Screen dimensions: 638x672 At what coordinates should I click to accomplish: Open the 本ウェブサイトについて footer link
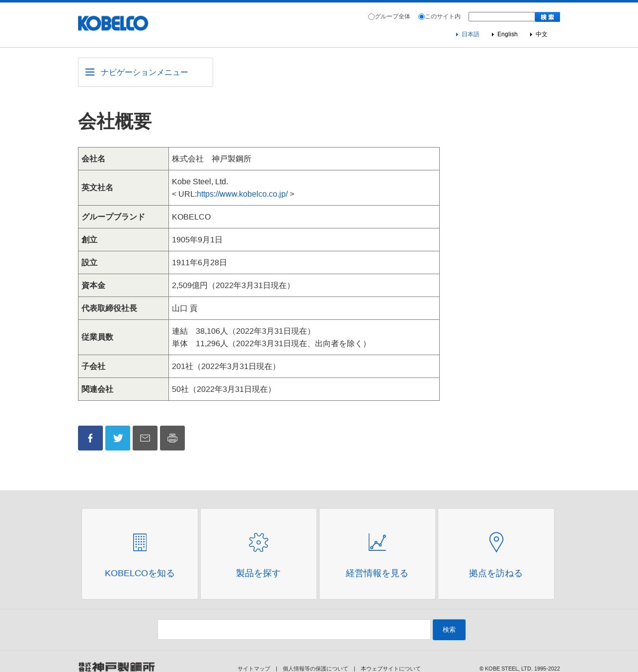pyautogui.click(x=391, y=669)
